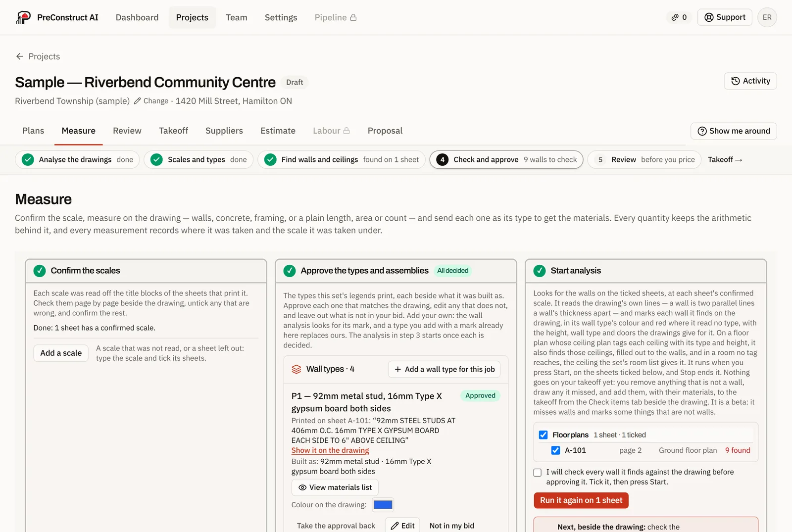Click the check icon beside Confirm the scales
This screenshot has width=792, height=532.
click(40, 271)
